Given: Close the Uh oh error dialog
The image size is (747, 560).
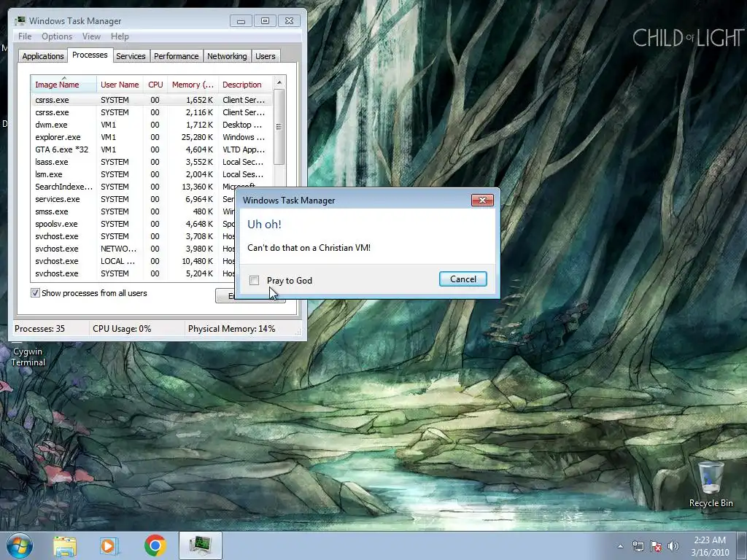Looking at the screenshot, I should point(482,200).
